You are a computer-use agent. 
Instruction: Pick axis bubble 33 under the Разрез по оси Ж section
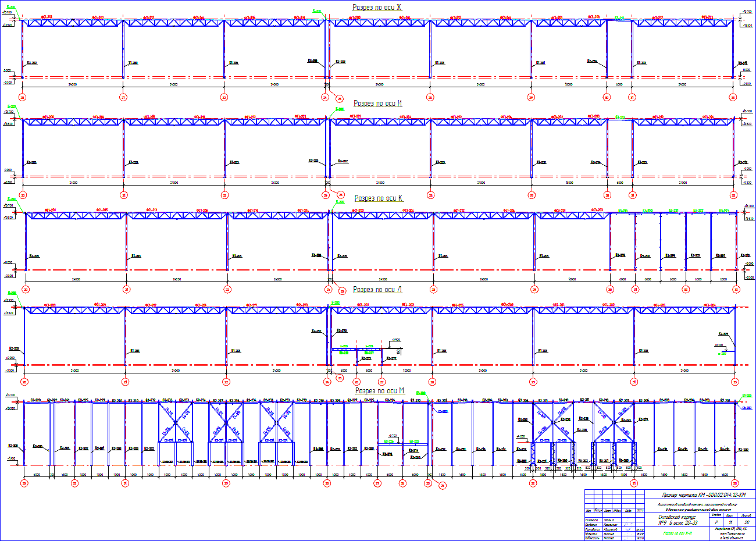tap(733, 97)
